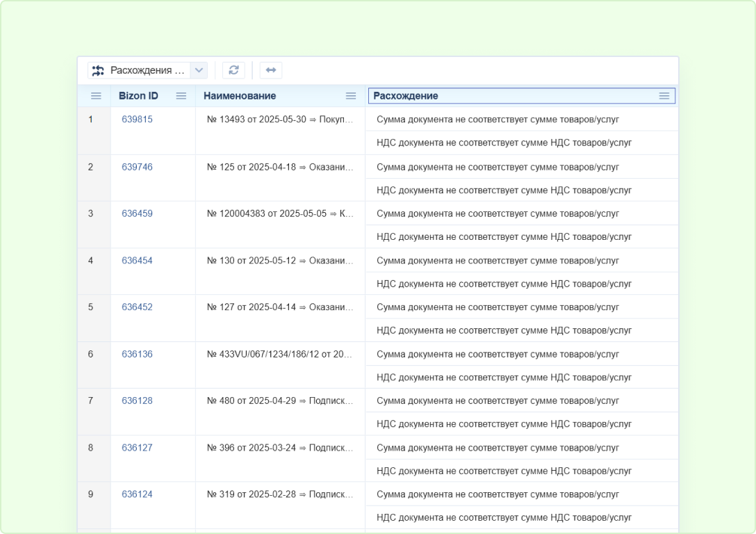
Task: Click the row-number column hamburger icon
Action: [x=96, y=96]
